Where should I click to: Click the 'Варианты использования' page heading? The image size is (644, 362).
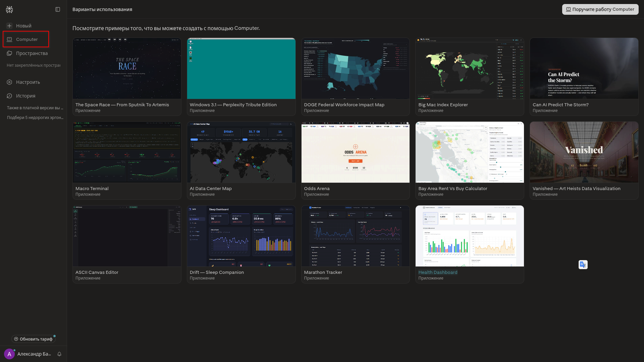coord(102,9)
